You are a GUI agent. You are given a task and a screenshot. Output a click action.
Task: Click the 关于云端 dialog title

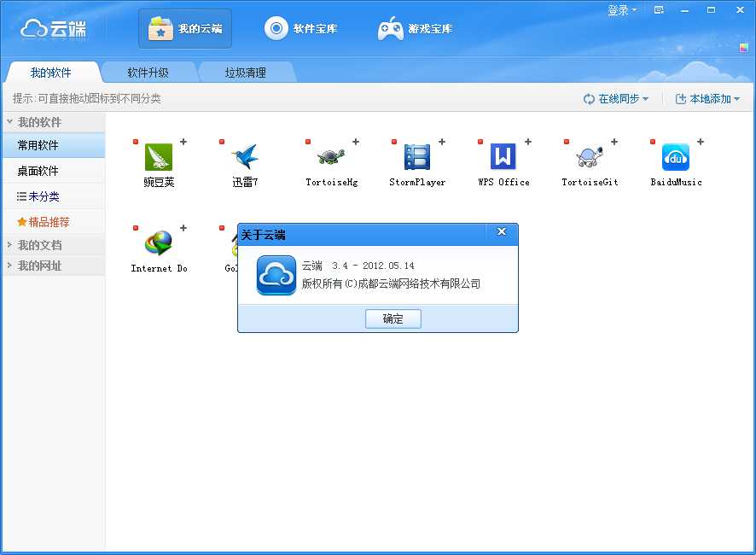(x=264, y=235)
